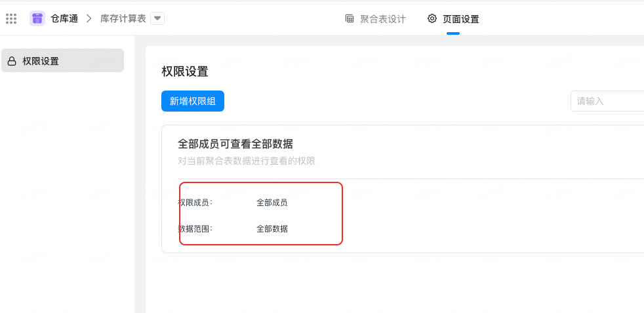Screen dimensions: 644x313
Task: Go to 仓库通 in the breadcrumb
Action: point(64,18)
